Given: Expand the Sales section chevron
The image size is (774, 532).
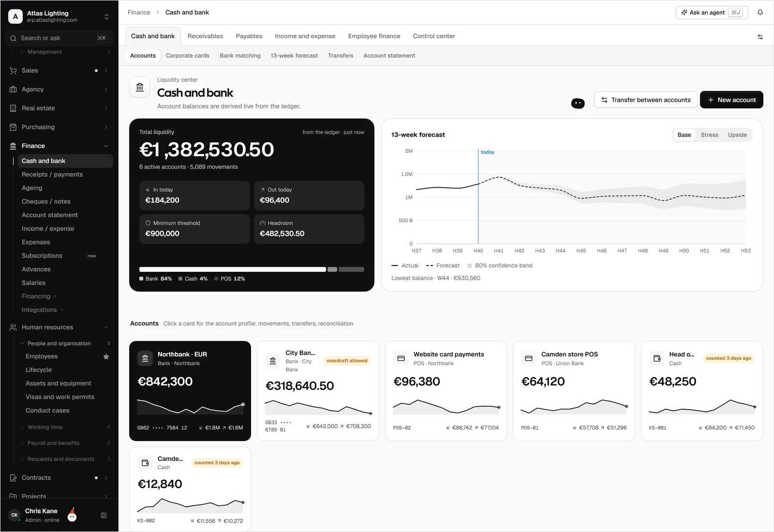Looking at the screenshot, I should 106,71.
